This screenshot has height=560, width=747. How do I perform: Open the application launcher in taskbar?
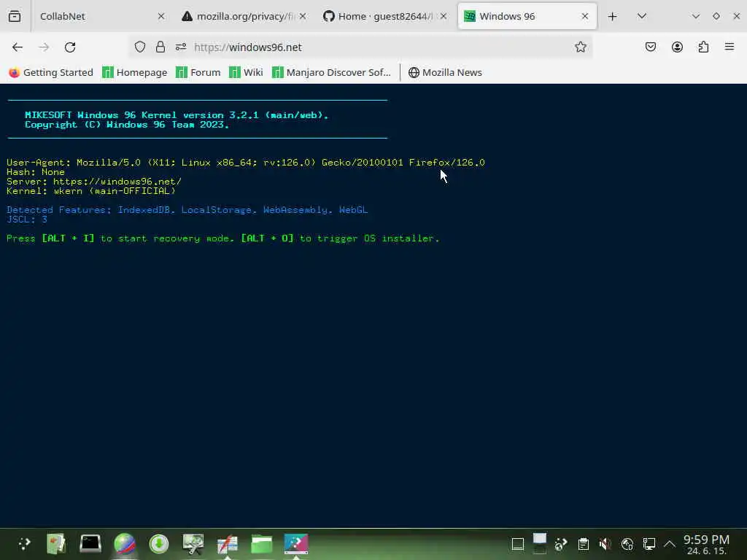point(24,544)
